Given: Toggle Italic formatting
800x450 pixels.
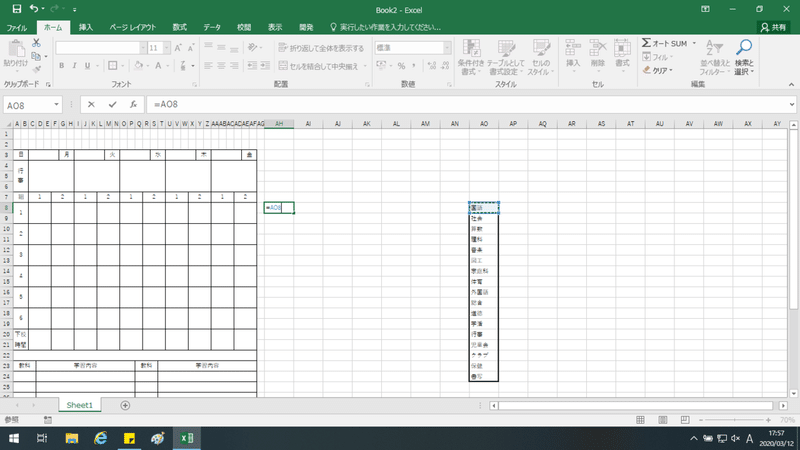Looking at the screenshot, I should tap(74, 66).
